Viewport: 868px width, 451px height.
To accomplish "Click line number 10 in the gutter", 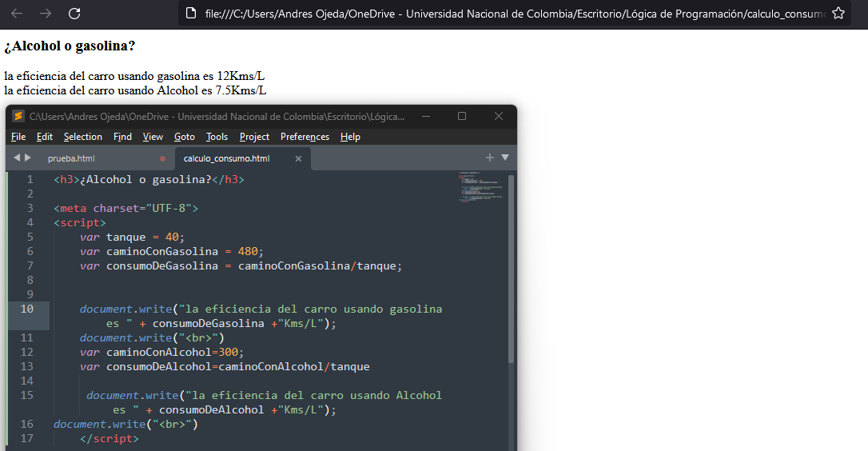I will [x=26, y=309].
